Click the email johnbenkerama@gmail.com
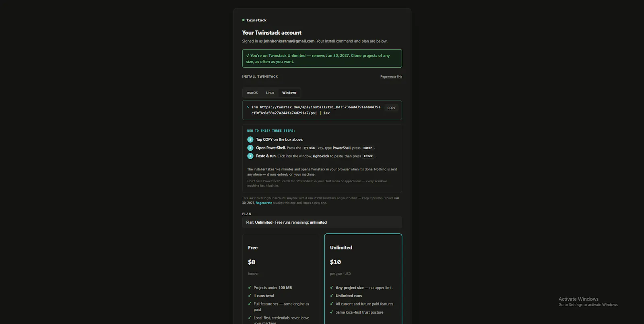This screenshot has height=324, width=644. (x=289, y=41)
